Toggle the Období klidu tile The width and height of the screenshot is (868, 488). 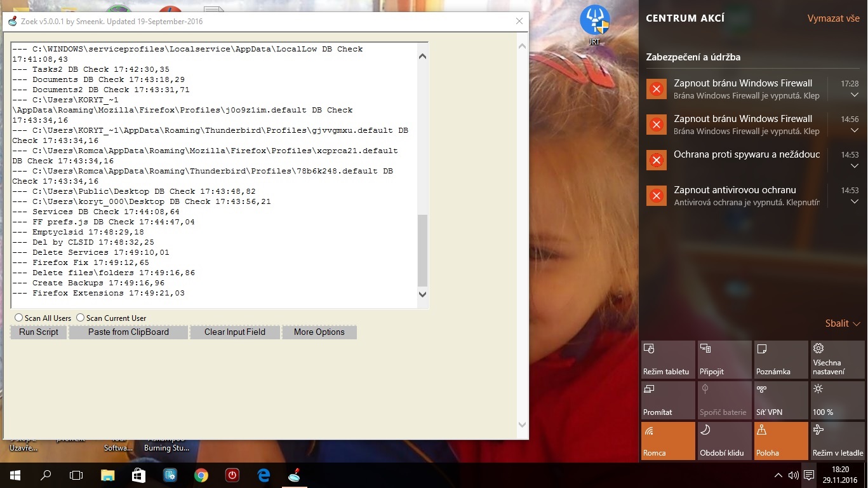(724, 441)
